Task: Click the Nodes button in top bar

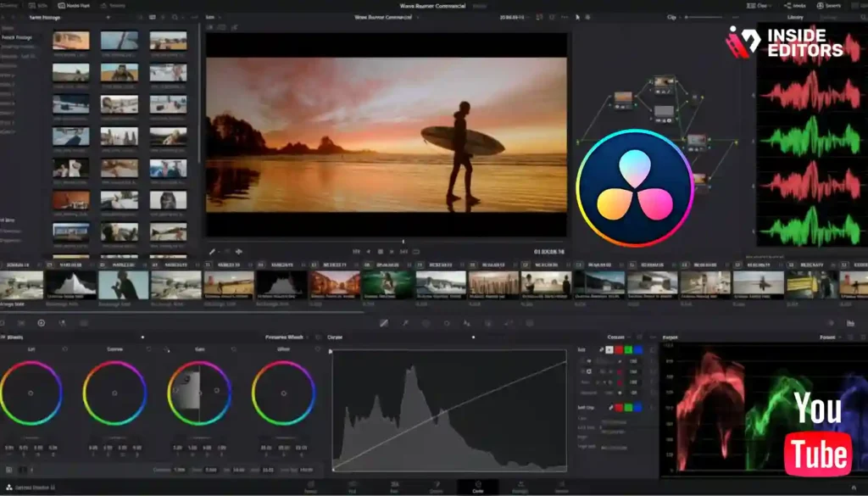Action: point(795,6)
